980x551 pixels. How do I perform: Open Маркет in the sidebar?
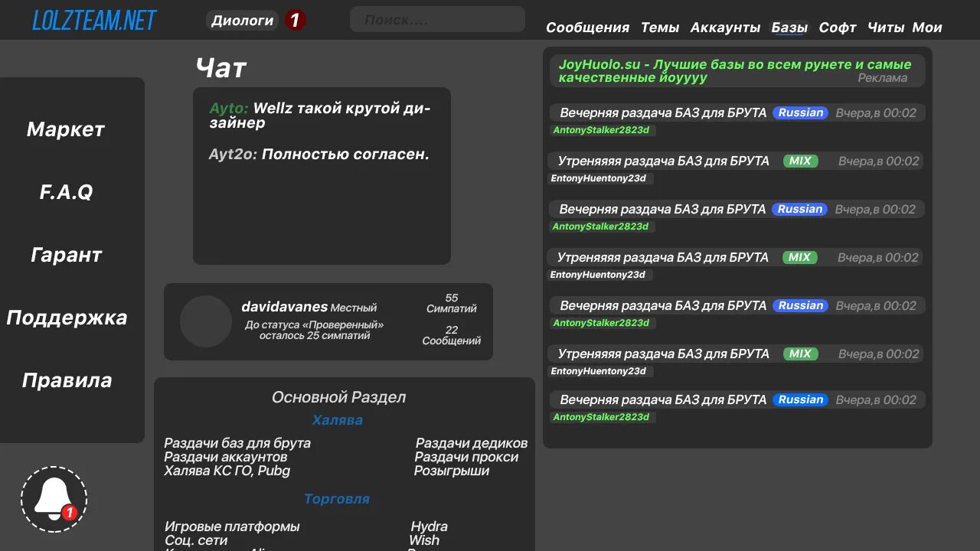pyautogui.click(x=66, y=129)
